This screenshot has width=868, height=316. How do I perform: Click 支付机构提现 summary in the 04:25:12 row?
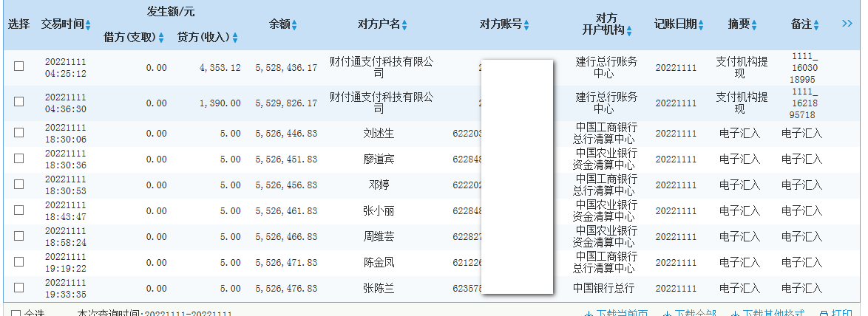742,67
